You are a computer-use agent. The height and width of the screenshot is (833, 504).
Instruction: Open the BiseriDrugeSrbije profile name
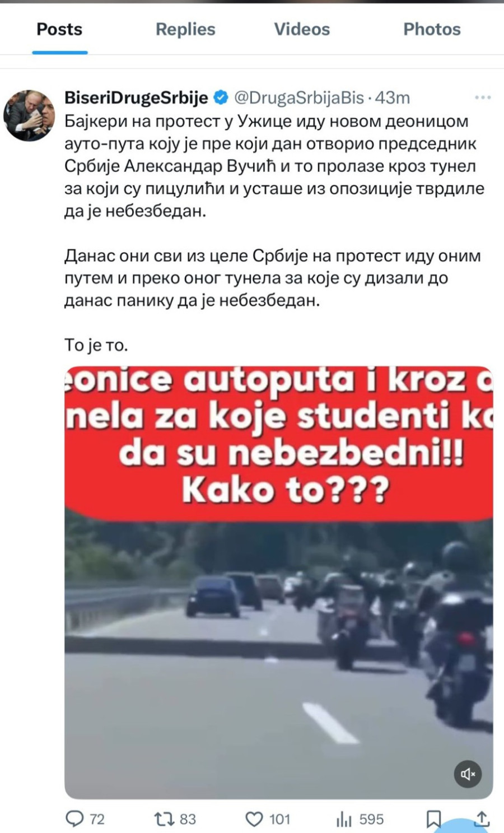(x=137, y=97)
